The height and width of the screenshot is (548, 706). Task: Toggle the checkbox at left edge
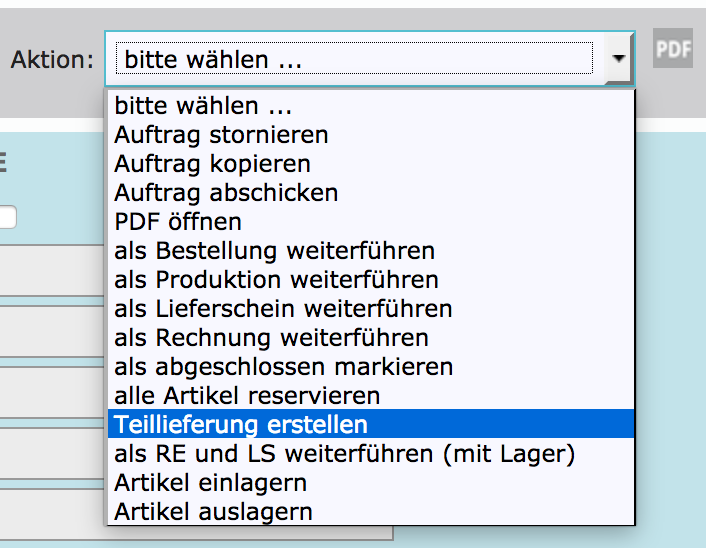6,217
